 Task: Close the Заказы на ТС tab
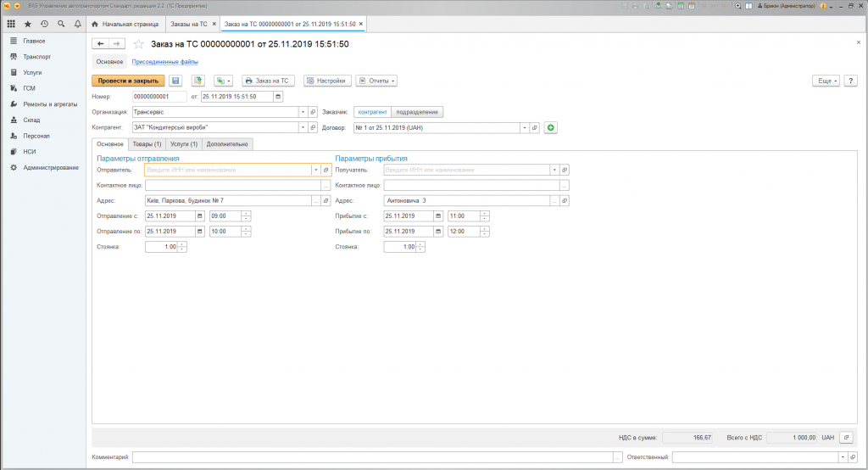pos(214,24)
